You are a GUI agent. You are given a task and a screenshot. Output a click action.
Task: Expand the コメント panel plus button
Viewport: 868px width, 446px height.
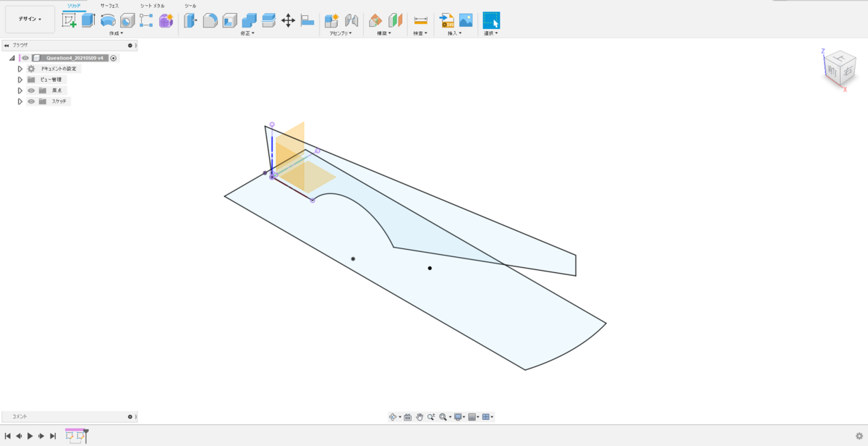(x=130, y=417)
